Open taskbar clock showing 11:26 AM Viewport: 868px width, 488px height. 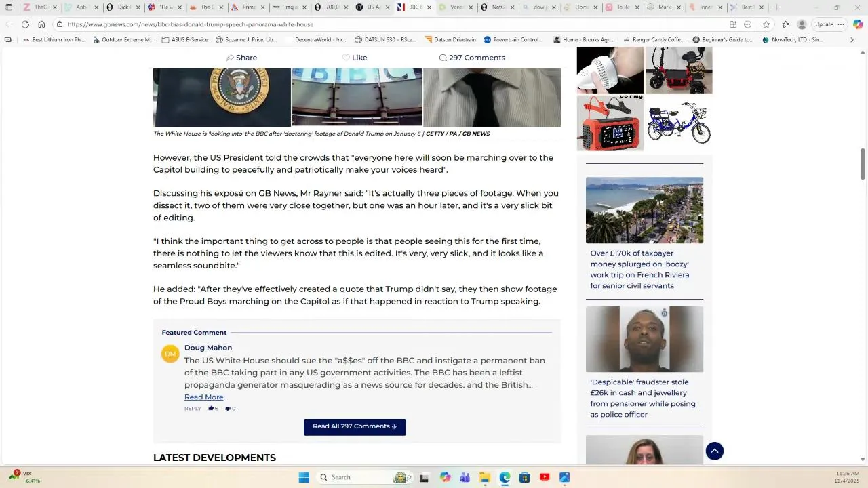pos(847,477)
